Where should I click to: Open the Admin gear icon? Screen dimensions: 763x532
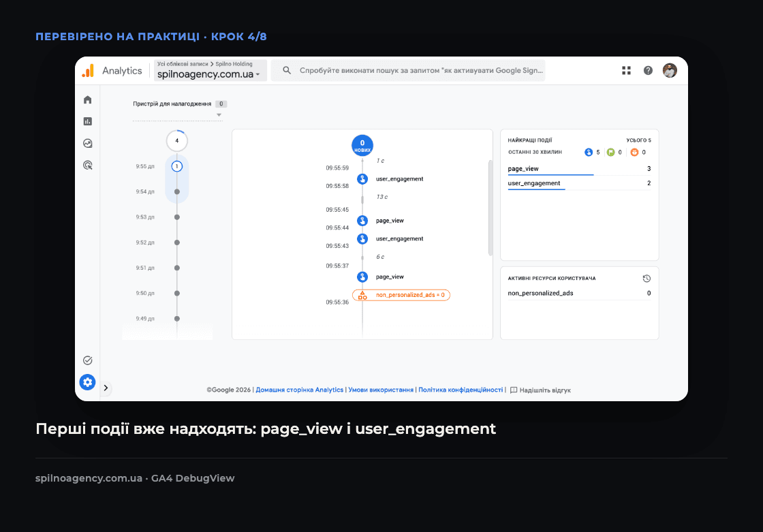pyautogui.click(x=88, y=382)
